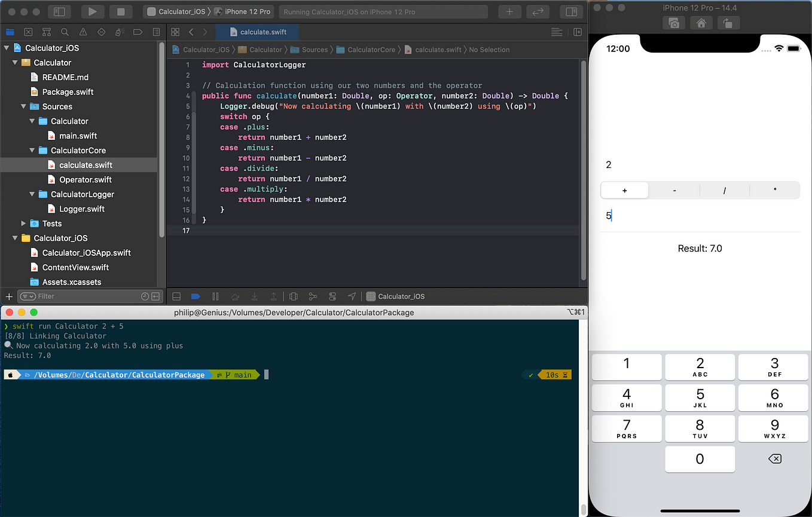Viewport: 812px width, 517px height.
Task: Switch to the calculate.swift tab
Action: click(x=257, y=32)
